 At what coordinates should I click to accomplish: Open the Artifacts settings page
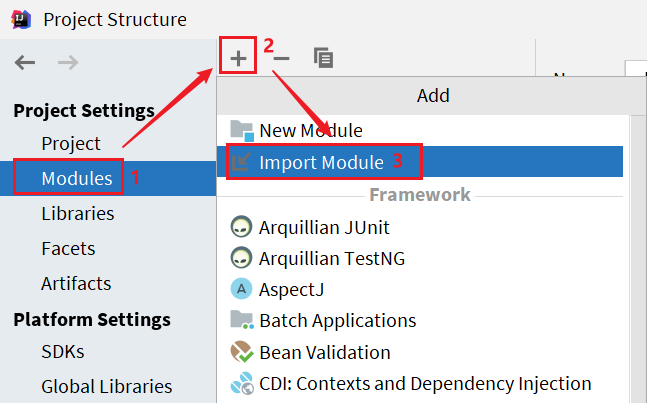(x=76, y=283)
